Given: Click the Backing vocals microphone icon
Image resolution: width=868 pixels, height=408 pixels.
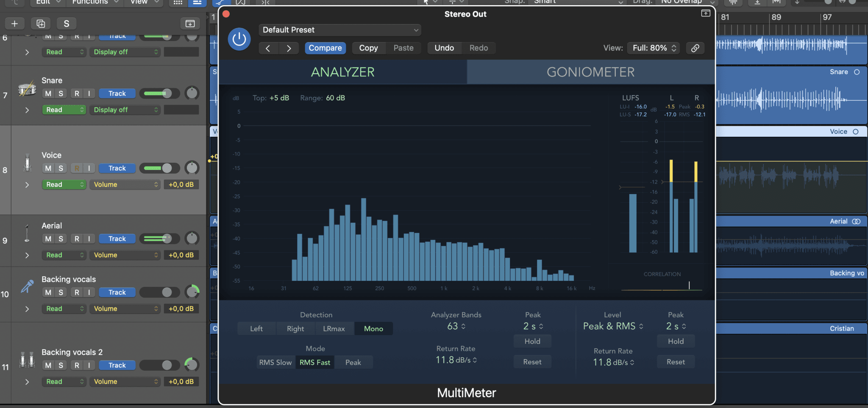Looking at the screenshot, I should [x=27, y=287].
